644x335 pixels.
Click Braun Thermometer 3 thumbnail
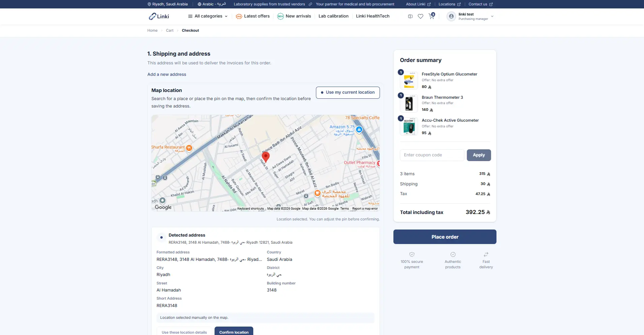409,103
